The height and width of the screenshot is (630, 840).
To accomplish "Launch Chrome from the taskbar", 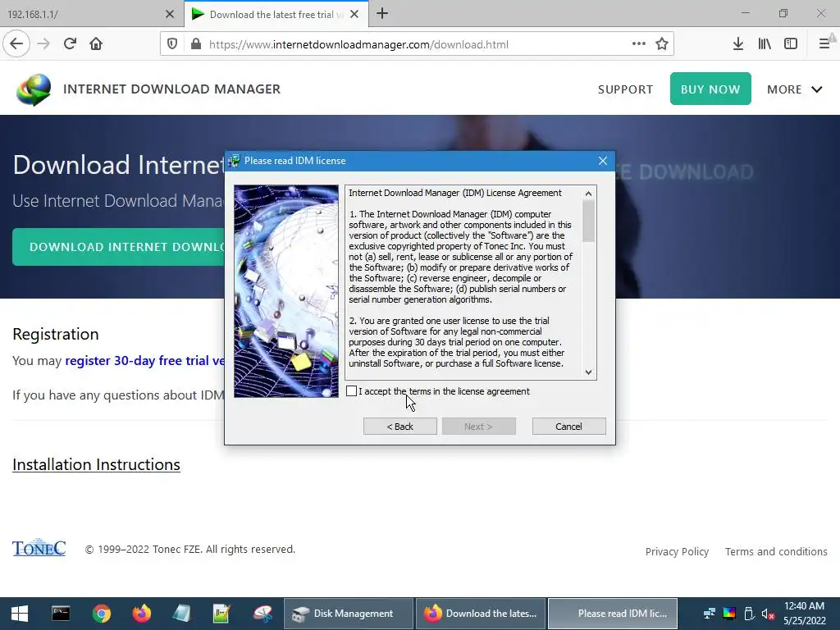I will (x=101, y=614).
